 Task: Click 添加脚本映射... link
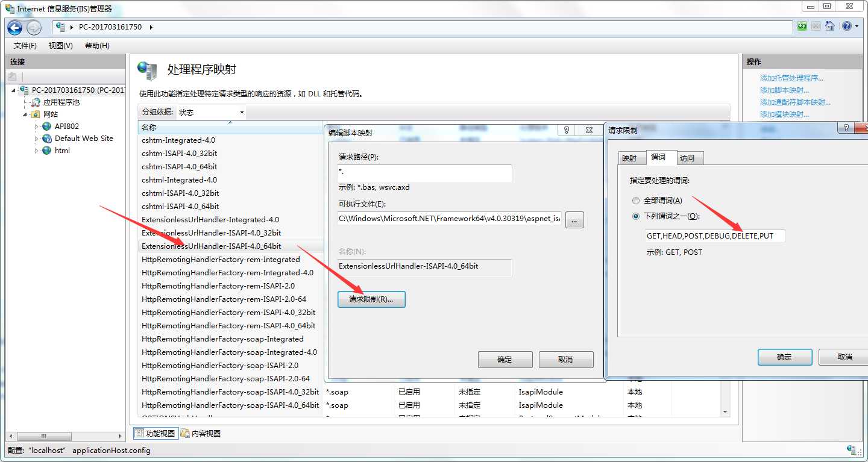784,90
